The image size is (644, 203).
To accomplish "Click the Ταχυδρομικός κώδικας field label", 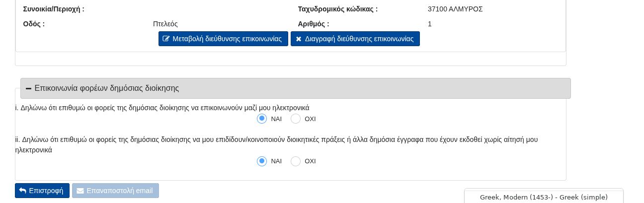I will [337, 9].
